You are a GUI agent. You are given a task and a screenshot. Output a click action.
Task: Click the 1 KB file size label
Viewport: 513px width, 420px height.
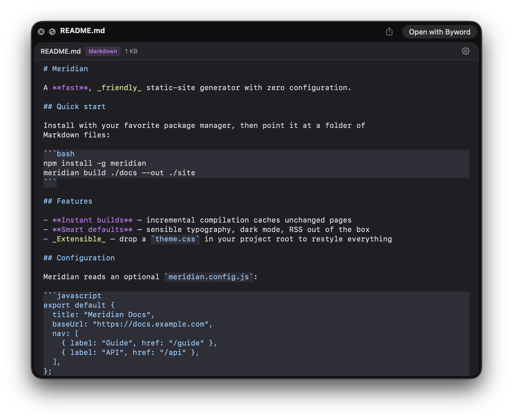pyautogui.click(x=131, y=51)
